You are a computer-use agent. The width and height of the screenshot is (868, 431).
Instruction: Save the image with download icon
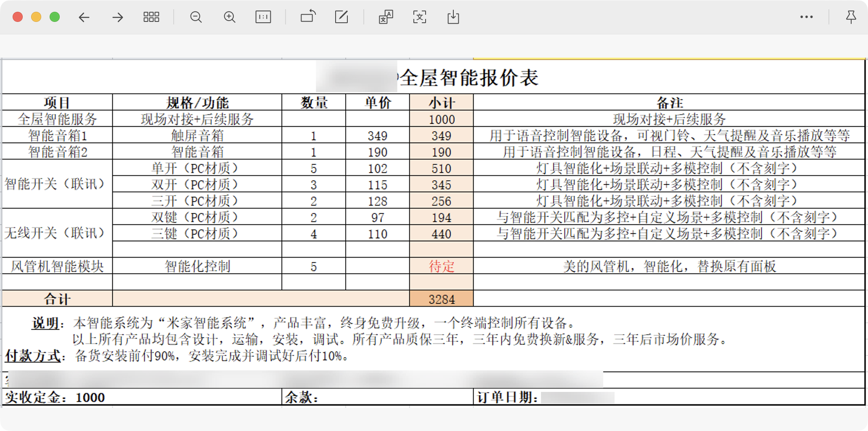(453, 17)
